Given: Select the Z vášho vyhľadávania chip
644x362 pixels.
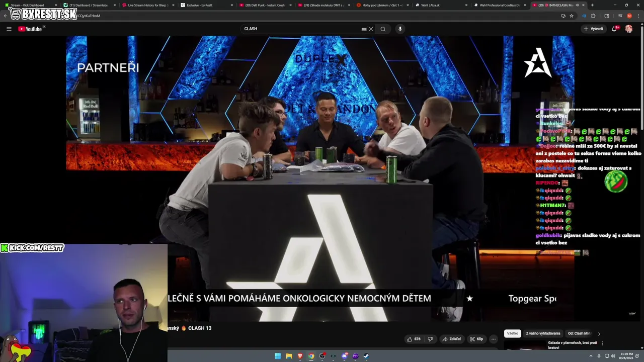Looking at the screenshot, I should pyautogui.click(x=543, y=333).
